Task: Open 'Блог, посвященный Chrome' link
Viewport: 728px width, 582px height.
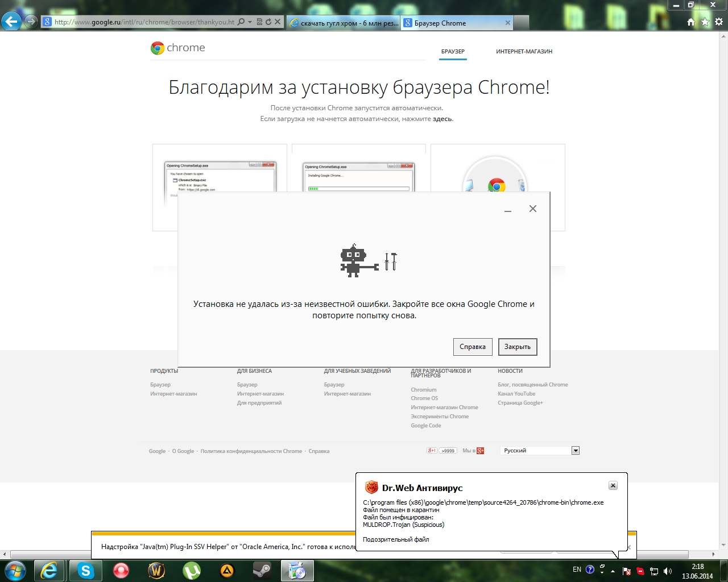Action: pos(533,385)
